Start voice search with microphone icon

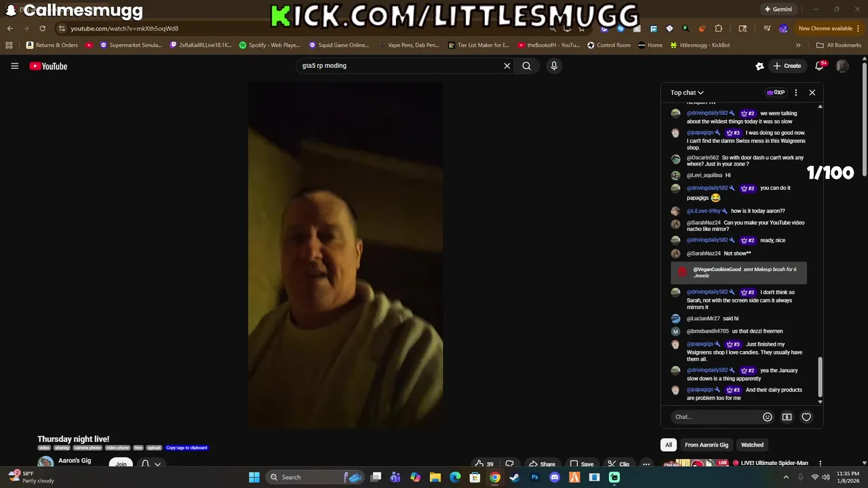click(554, 66)
